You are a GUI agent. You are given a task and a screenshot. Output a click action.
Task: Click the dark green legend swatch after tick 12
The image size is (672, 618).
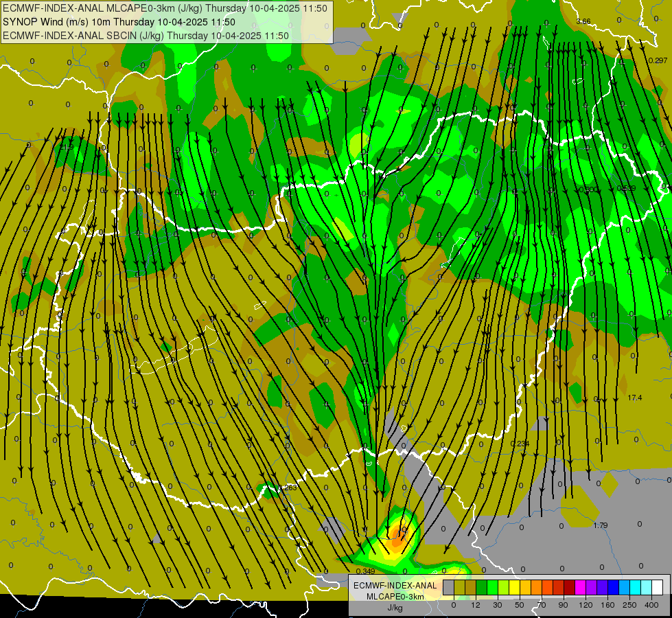tap(482, 587)
